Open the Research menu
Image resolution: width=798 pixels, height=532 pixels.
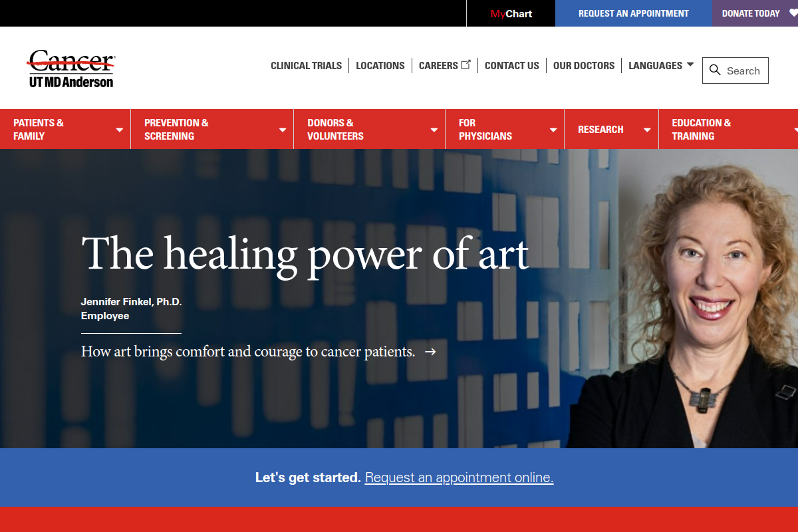[611, 129]
